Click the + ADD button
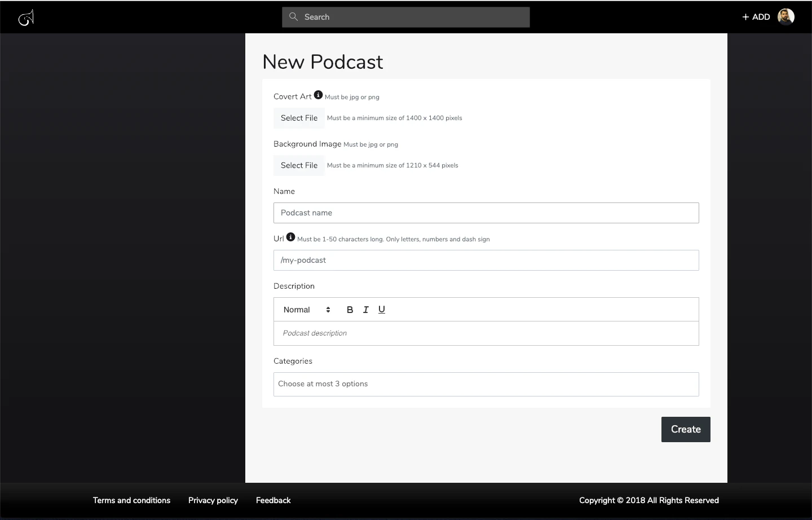Image resolution: width=812 pixels, height=520 pixels. pyautogui.click(x=756, y=16)
